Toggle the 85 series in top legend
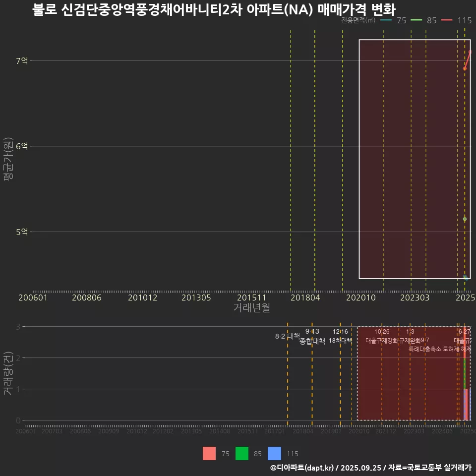The height and width of the screenshot is (476, 476). tap(424, 20)
